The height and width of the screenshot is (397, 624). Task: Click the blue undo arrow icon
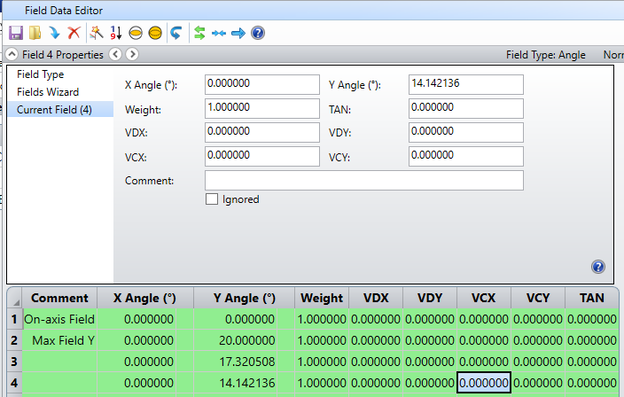click(176, 33)
